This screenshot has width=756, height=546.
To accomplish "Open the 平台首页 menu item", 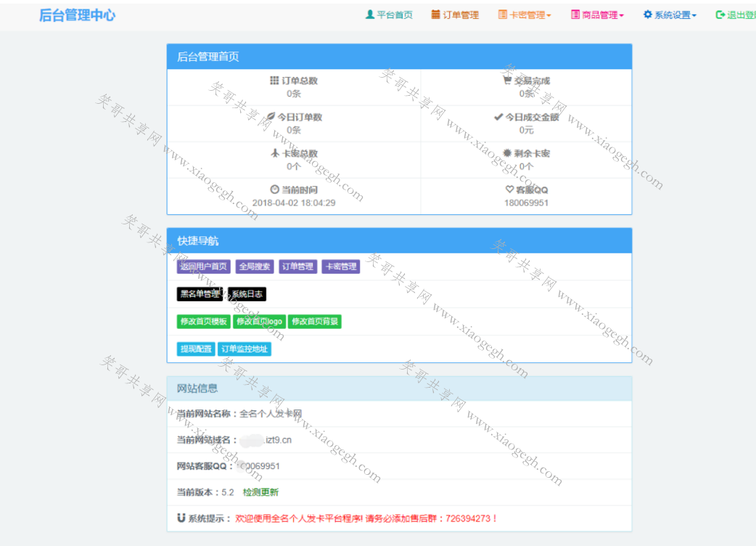I will click(x=390, y=15).
